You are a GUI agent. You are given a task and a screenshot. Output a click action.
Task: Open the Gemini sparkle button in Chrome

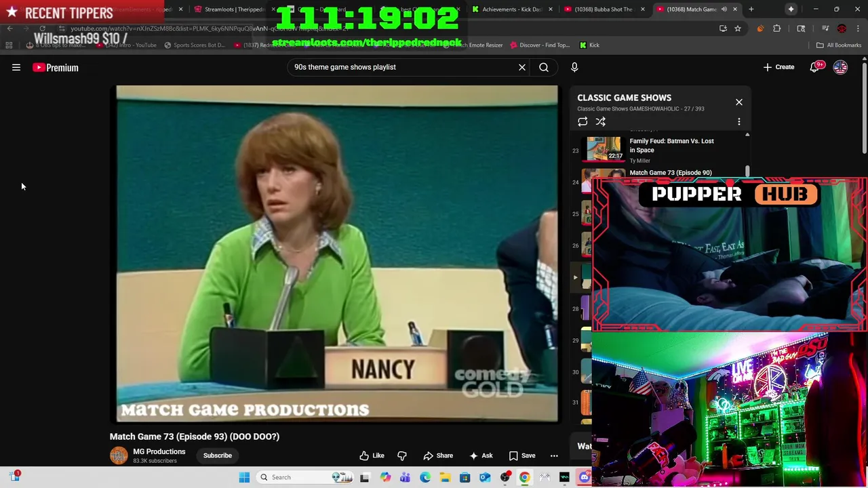[x=791, y=9]
